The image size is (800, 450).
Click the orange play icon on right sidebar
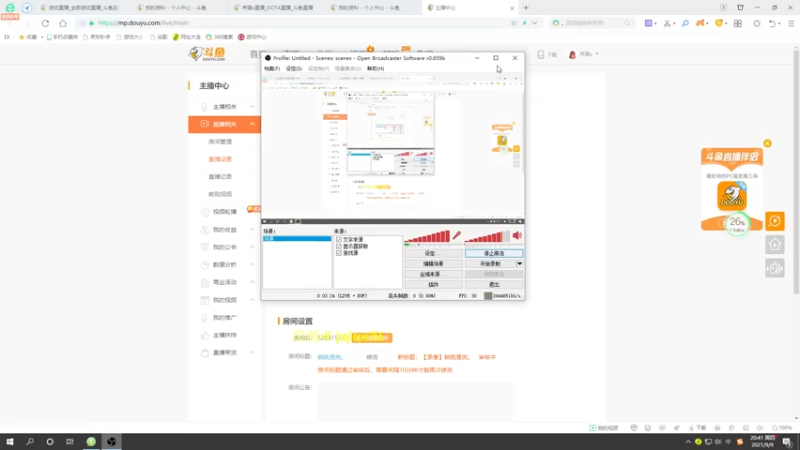pos(774,221)
